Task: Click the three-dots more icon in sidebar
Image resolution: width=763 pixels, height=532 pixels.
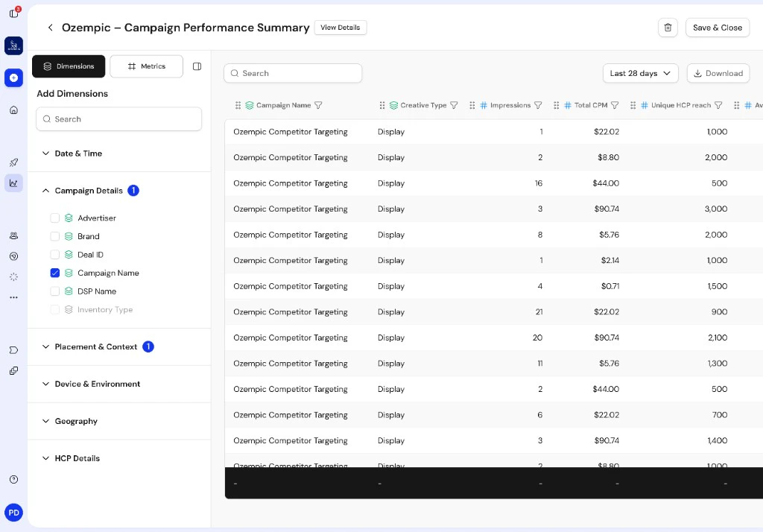Action: 13,297
